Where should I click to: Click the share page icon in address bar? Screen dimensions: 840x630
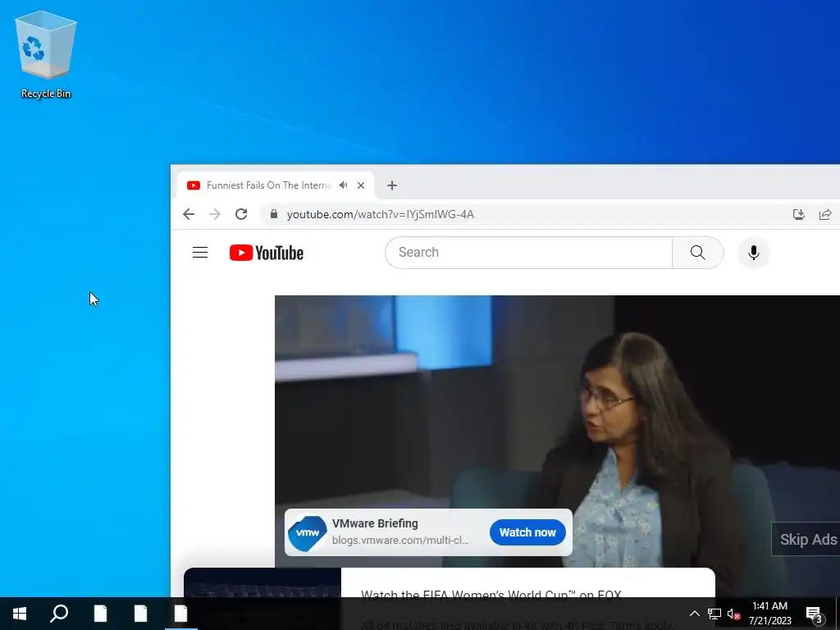(825, 214)
